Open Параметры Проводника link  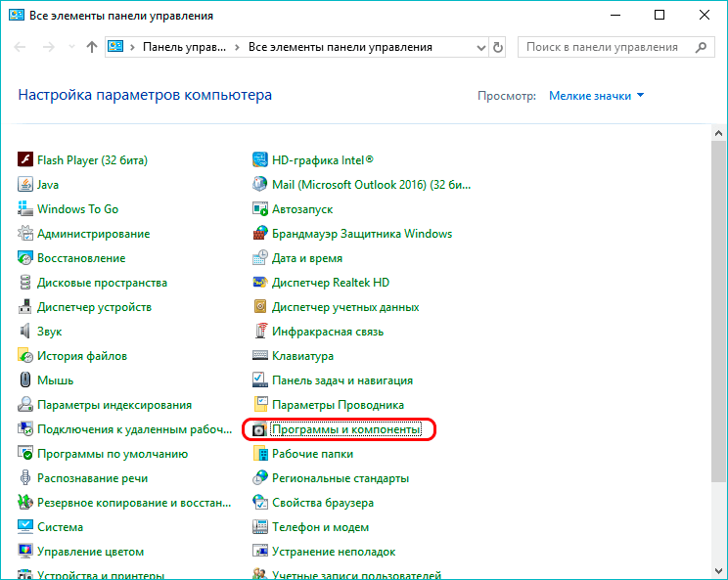click(338, 405)
